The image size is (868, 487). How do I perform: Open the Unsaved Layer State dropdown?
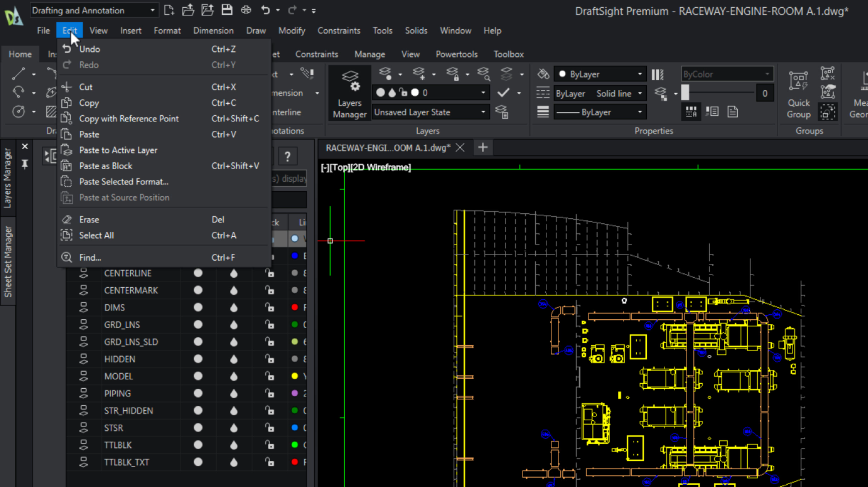click(430, 112)
